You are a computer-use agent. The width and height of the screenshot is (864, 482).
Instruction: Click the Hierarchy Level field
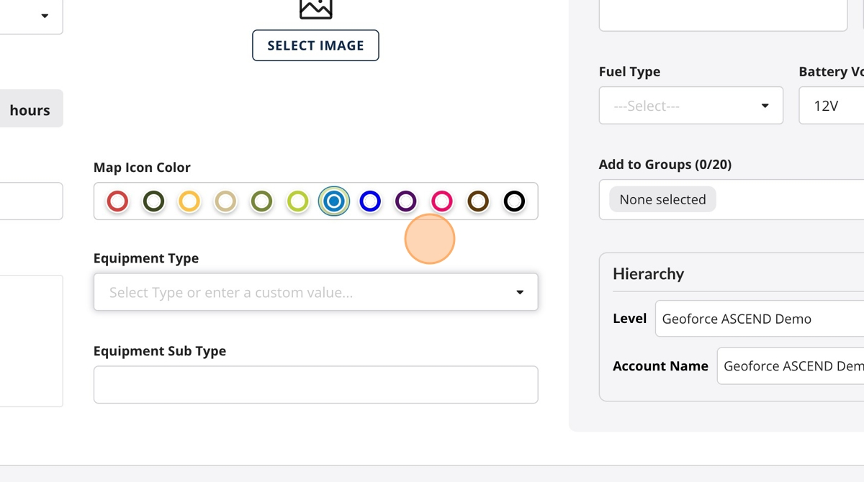pyautogui.click(x=759, y=318)
